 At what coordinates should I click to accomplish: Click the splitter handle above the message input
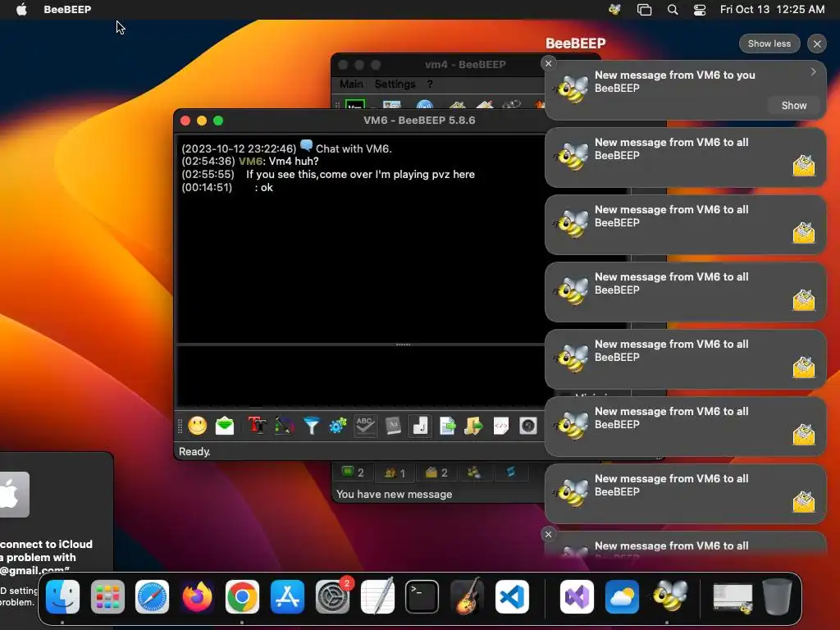tap(403, 345)
